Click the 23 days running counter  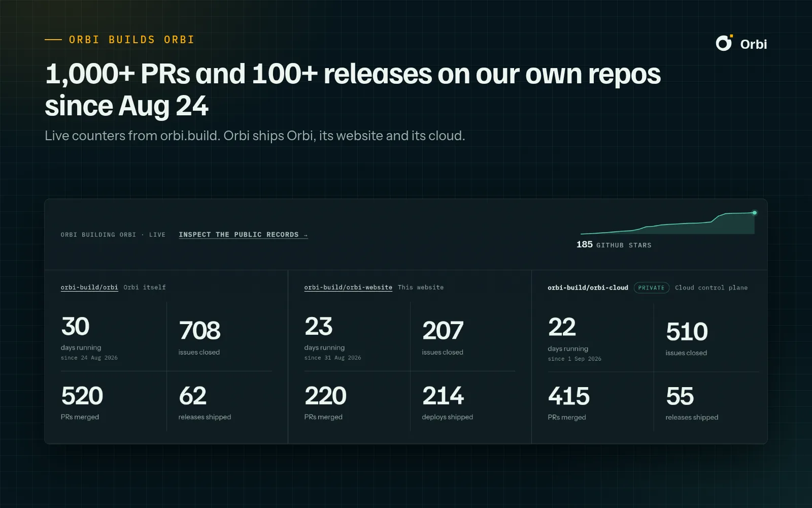tap(333, 338)
